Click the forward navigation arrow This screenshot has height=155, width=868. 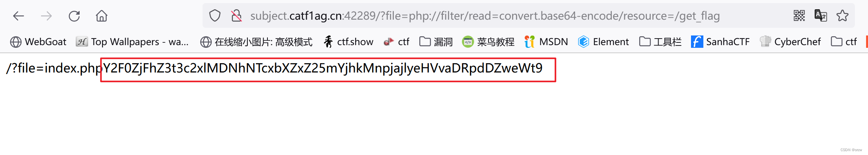pyautogui.click(x=46, y=16)
